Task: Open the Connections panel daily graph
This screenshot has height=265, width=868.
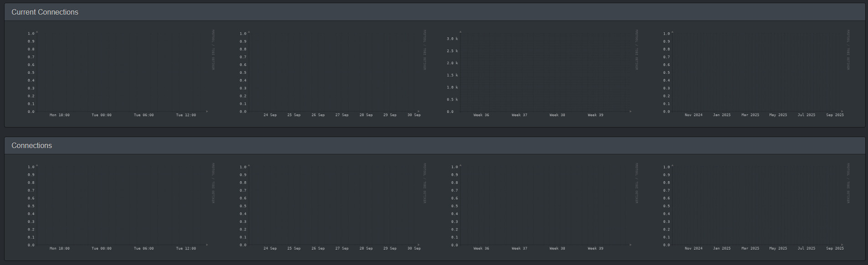Action: [x=121, y=205]
